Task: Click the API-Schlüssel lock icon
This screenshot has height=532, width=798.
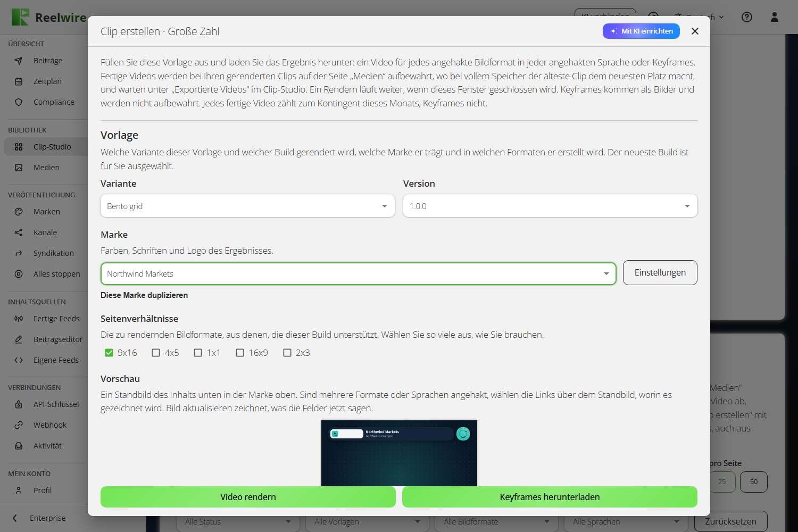Action: click(19, 404)
